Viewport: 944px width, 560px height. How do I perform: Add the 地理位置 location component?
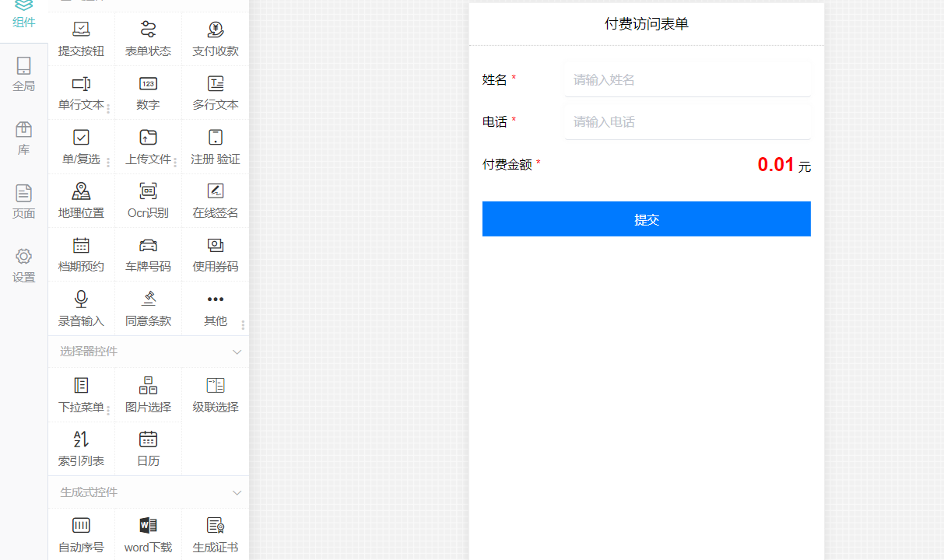coord(81,192)
